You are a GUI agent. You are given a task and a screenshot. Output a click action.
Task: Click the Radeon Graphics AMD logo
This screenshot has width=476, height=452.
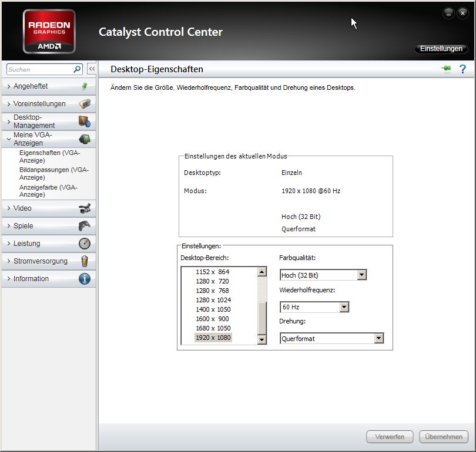[49, 32]
